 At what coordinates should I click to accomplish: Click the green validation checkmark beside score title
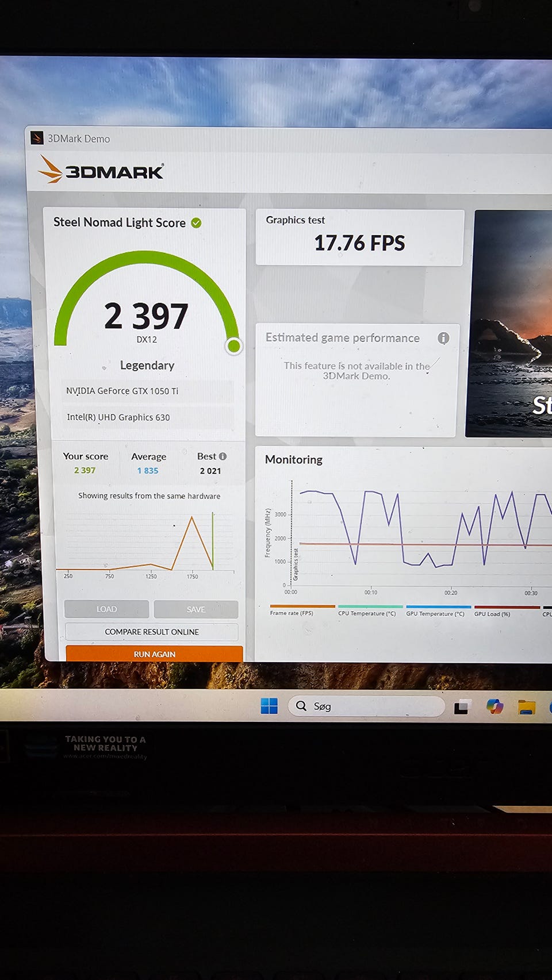(196, 223)
